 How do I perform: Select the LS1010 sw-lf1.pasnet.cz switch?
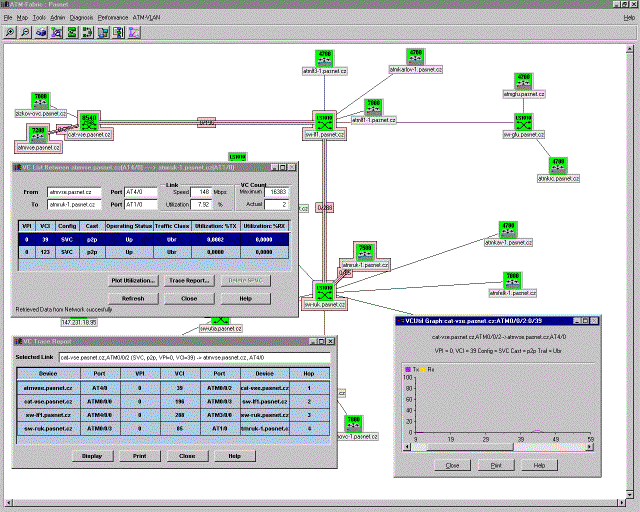(x=324, y=122)
